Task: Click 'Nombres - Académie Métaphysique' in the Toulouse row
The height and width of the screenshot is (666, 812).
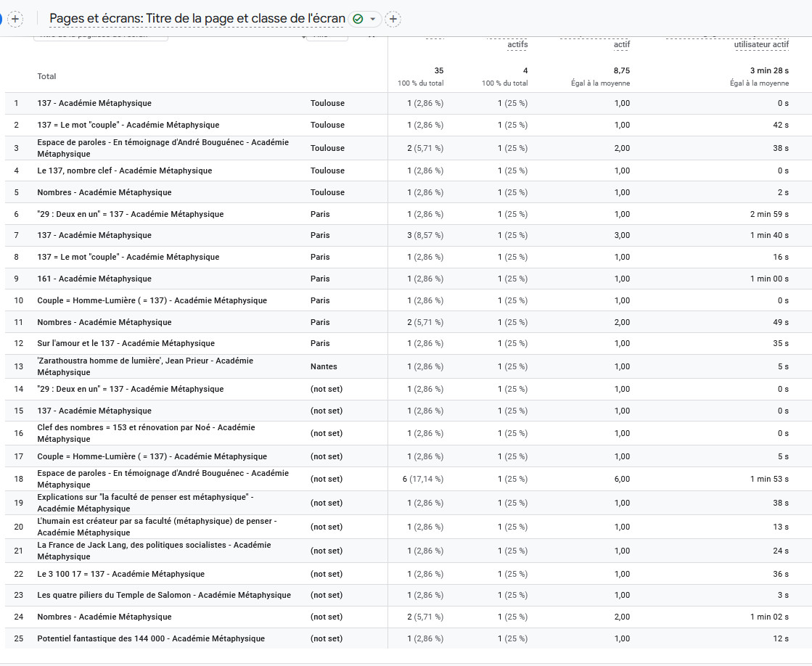Action: tap(104, 192)
